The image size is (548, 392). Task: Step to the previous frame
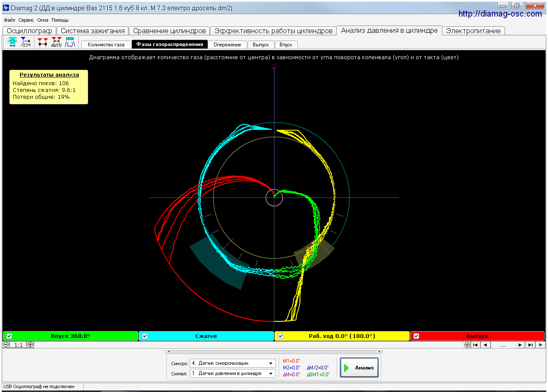coord(485,345)
